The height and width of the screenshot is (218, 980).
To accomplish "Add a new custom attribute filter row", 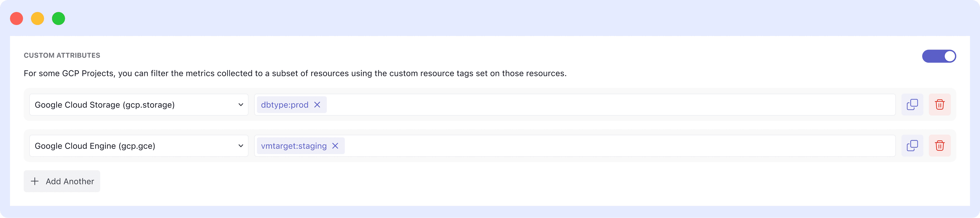I will point(62,181).
